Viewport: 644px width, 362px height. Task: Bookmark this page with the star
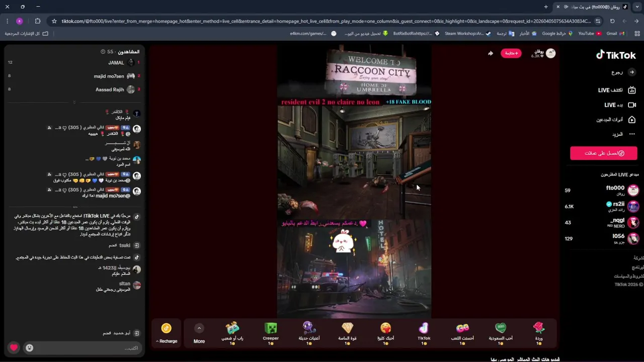[54, 21]
